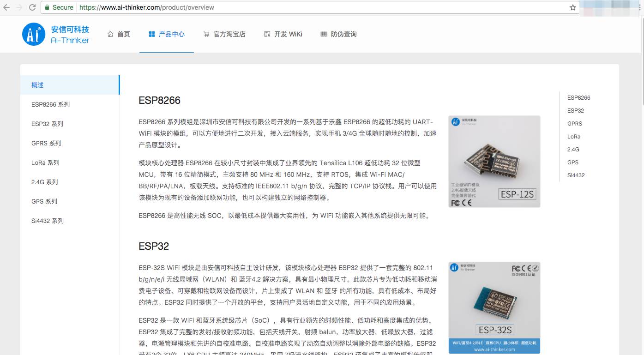Click the Ai-Thinker round logo
The image size is (644, 355).
tap(34, 34)
